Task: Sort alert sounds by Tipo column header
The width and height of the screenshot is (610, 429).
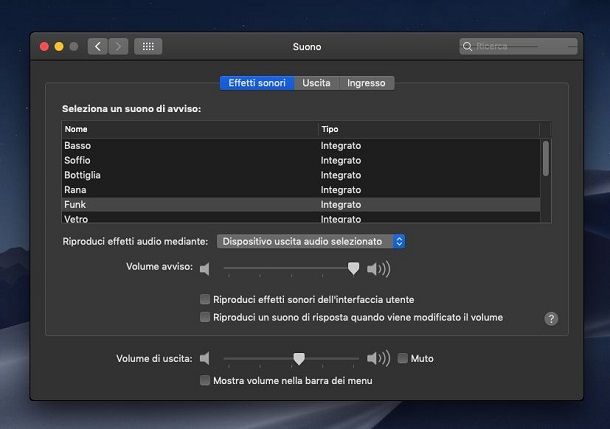Action: [x=429, y=129]
